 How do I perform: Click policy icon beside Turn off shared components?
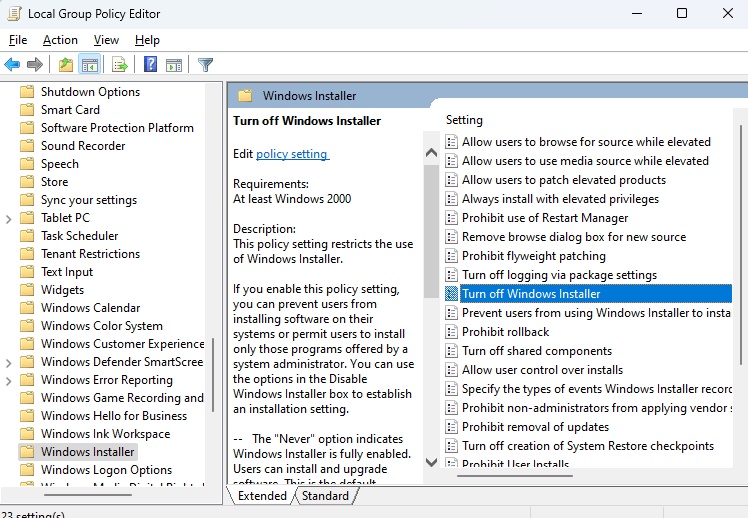(451, 351)
